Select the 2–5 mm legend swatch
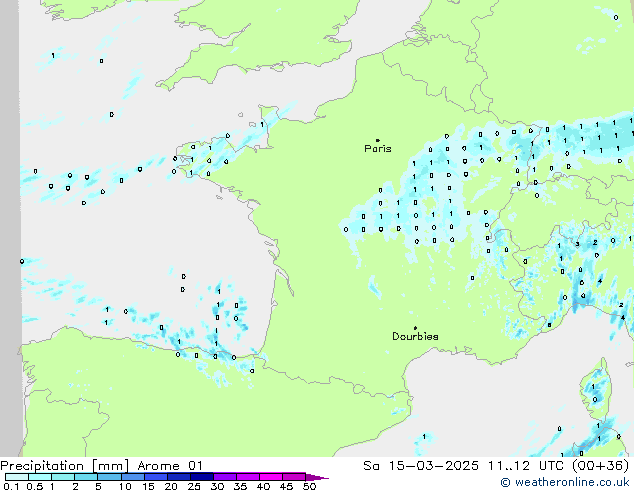 (86, 477)
